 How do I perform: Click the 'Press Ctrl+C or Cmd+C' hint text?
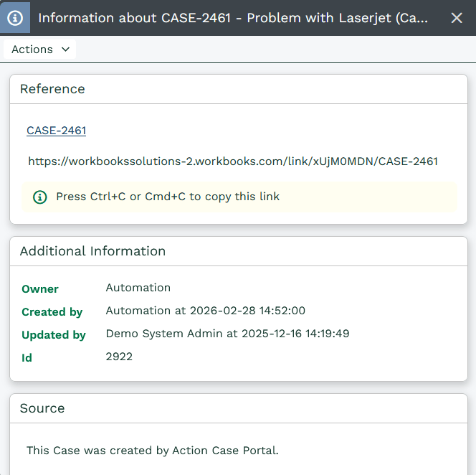(x=168, y=197)
